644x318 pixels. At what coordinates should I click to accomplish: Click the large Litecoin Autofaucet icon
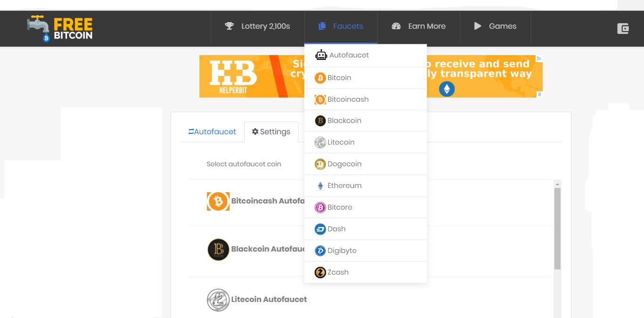(x=218, y=300)
